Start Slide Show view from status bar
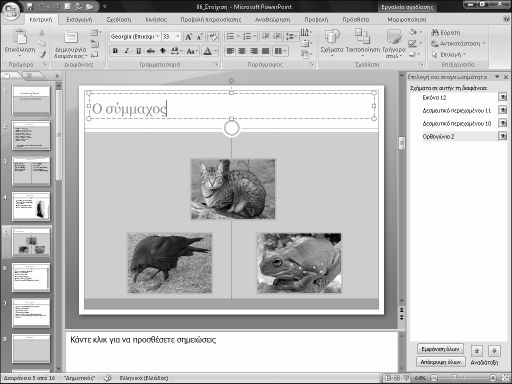Viewport: 512px width, 384px height. click(x=406, y=378)
